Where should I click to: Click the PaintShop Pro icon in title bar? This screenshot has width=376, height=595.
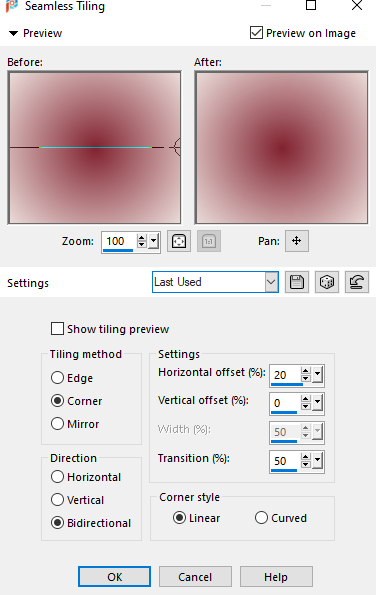(12, 6)
